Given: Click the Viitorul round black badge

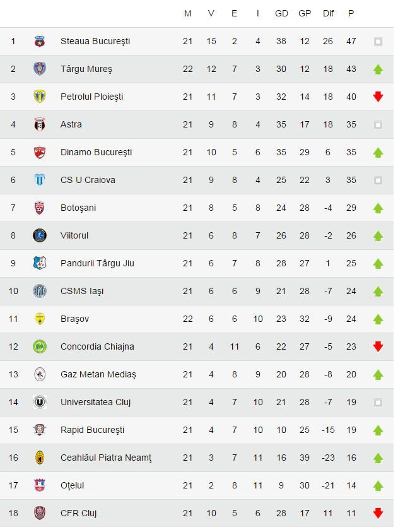Looking at the screenshot, I should 40,236.
